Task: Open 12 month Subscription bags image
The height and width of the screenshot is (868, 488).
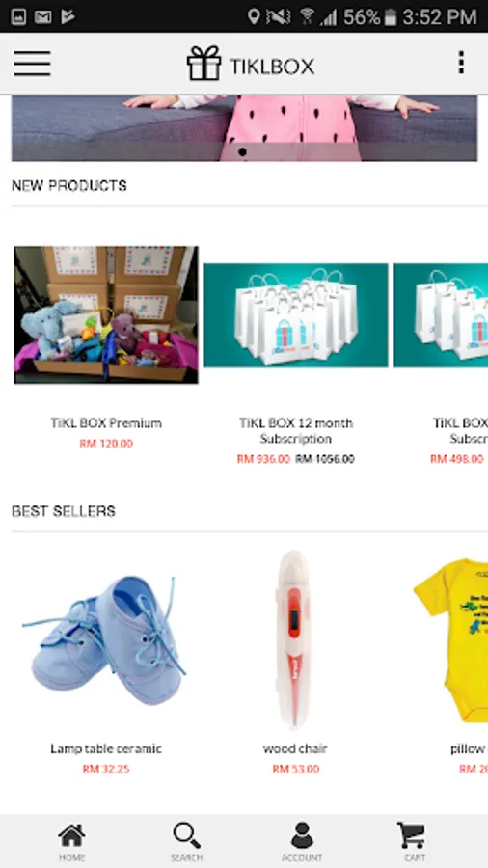Action: click(296, 315)
